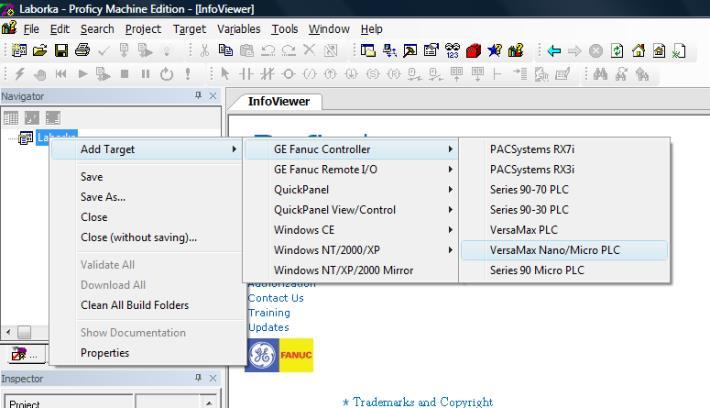Open the InfoViewer books help icon
Screen dimensions: 710x408
point(516,50)
